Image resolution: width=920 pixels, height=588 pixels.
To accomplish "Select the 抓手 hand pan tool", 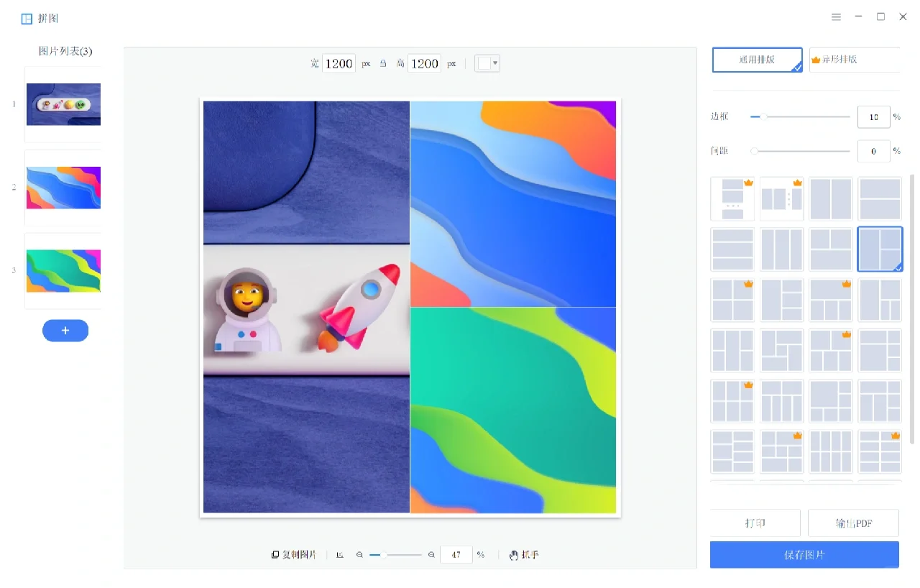I will (x=523, y=554).
